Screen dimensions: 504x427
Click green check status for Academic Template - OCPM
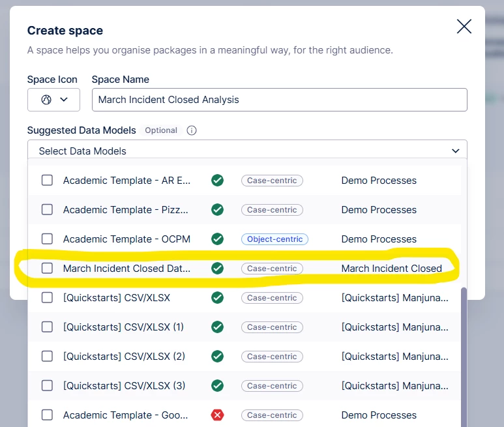(x=218, y=239)
